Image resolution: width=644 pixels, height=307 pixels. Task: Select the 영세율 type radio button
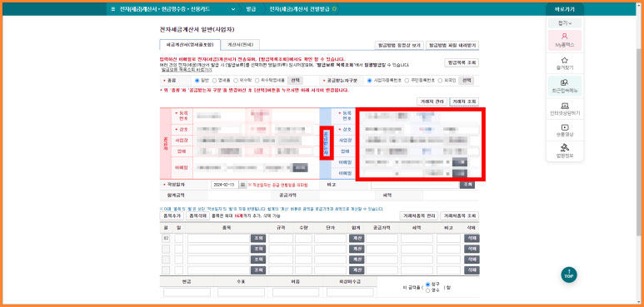click(x=214, y=81)
